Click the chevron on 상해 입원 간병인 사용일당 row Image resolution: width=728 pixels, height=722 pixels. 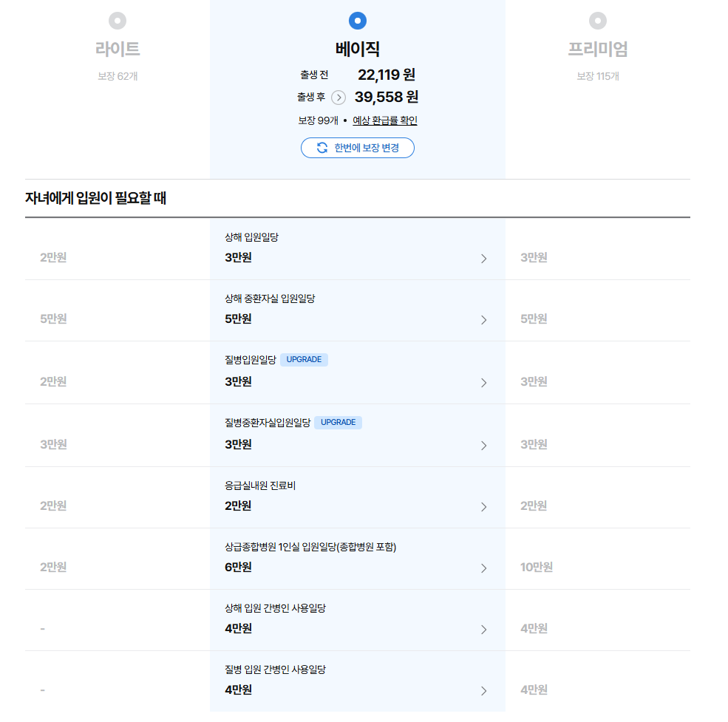click(484, 630)
